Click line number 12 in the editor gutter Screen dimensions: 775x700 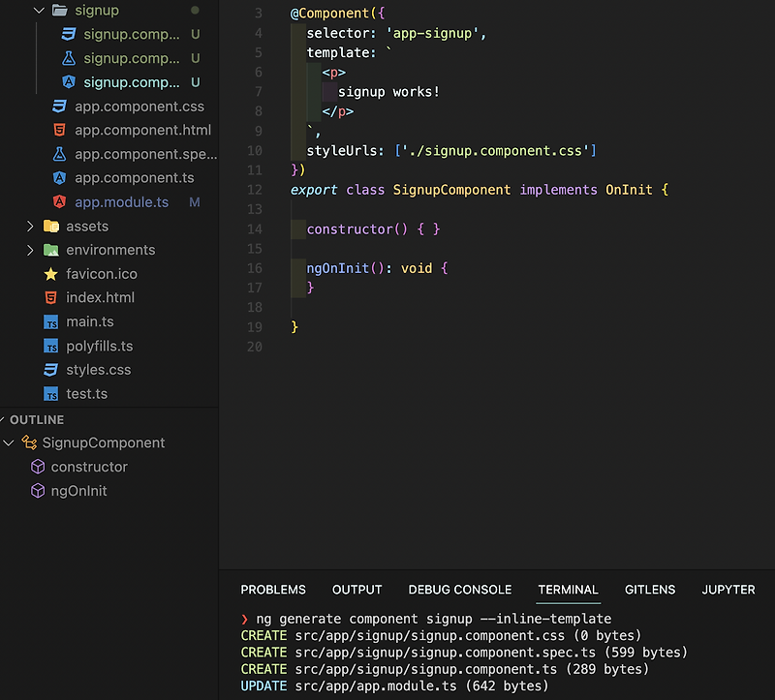pyautogui.click(x=255, y=190)
